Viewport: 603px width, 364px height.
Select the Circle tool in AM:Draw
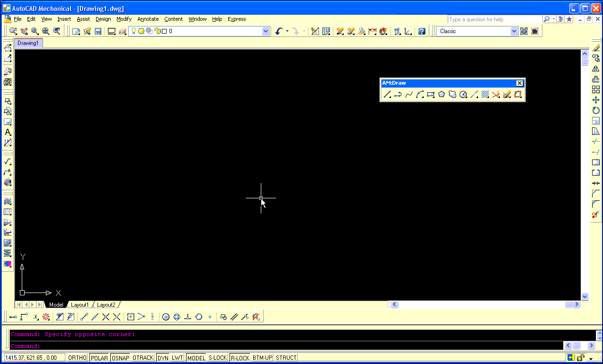click(x=463, y=95)
